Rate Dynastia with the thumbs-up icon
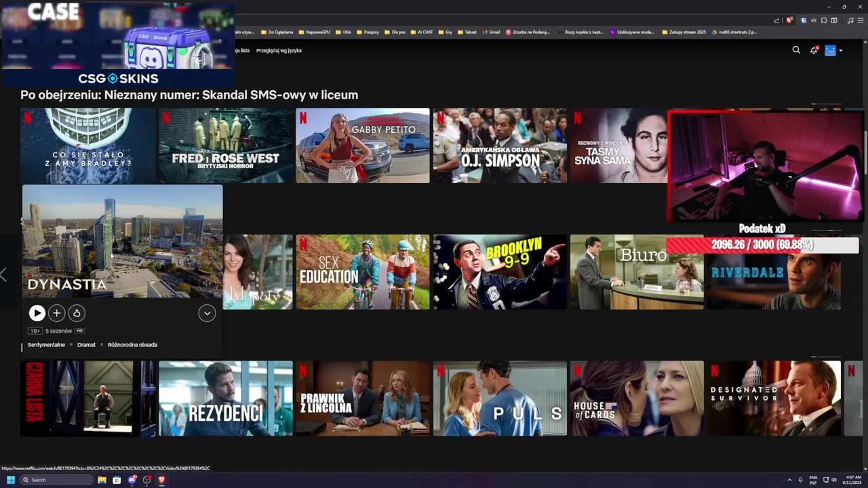The width and height of the screenshot is (868, 488). click(x=77, y=312)
